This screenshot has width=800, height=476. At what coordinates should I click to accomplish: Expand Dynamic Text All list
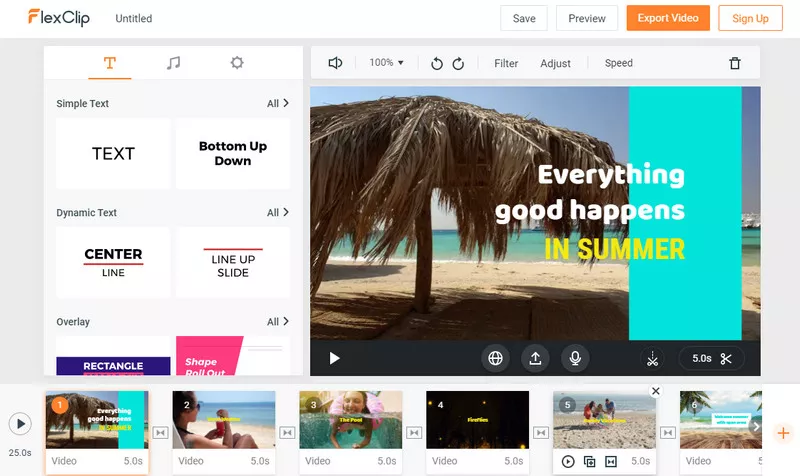point(278,212)
